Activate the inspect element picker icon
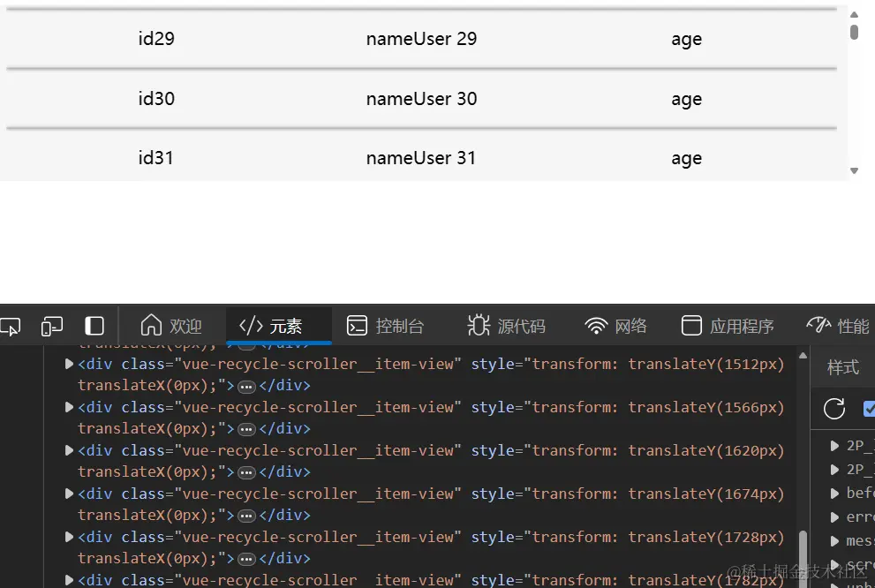The width and height of the screenshot is (875, 588). (x=10, y=327)
